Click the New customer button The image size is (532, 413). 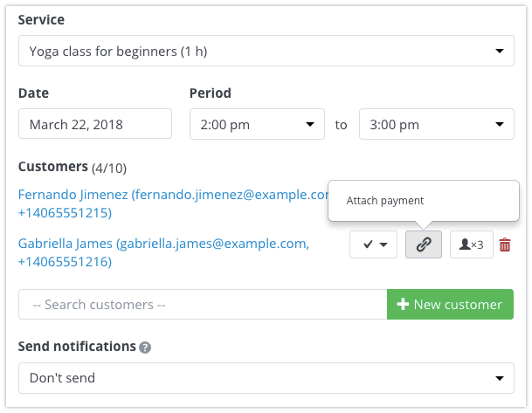tap(450, 304)
